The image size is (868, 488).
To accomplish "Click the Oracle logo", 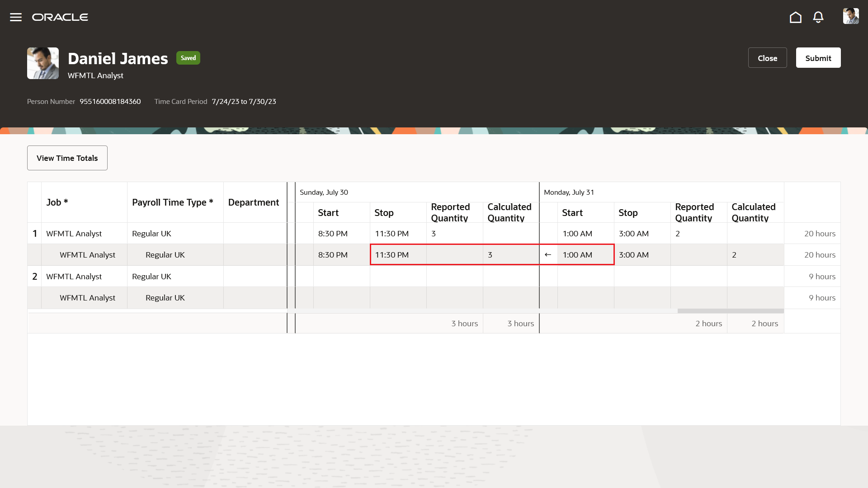I will (60, 17).
